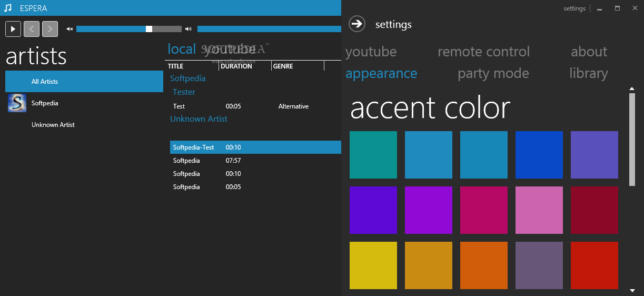Click the settings link in the title bar
This screenshot has width=644, height=296.
coord(574,8)
